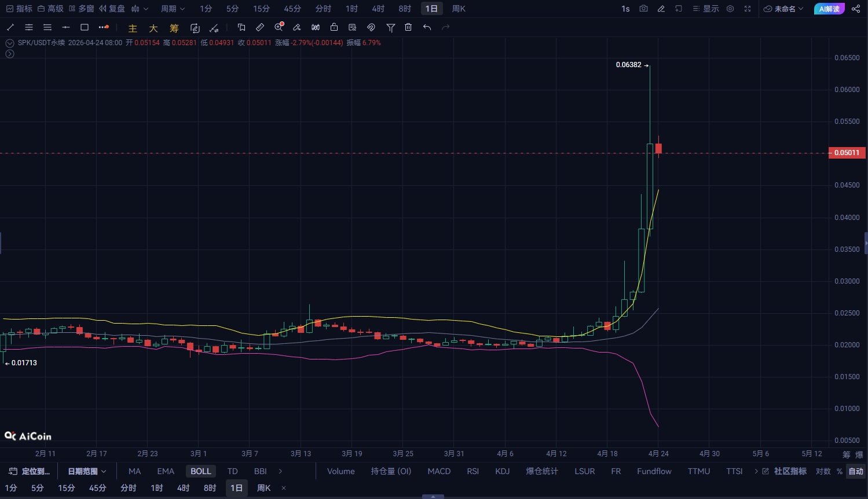Expand the indicator legend arrow below symbol
The image size is (868, 499).
click(x=9, y=54)
